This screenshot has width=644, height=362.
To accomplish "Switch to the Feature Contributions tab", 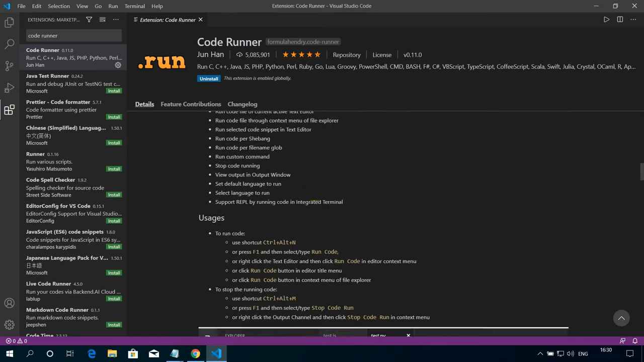I will [x=191, y=104].
